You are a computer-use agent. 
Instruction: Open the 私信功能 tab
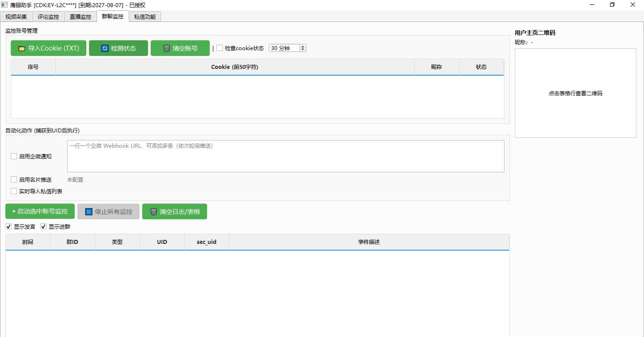(x=145, y=17)
